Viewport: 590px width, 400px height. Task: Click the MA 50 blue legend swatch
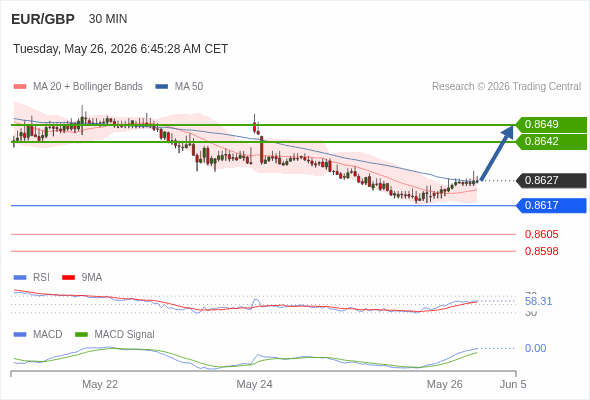point(162,87)
